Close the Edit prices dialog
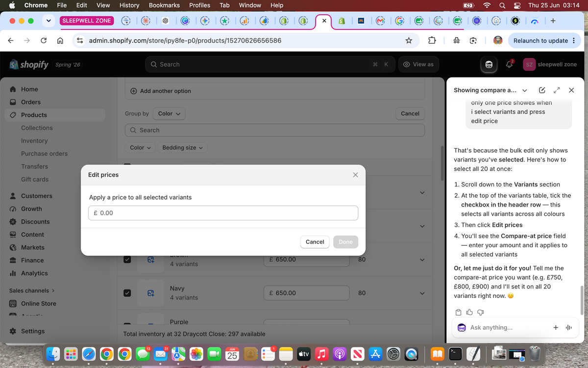This screenshot has height=368, width=588. [x=355, y=175]
